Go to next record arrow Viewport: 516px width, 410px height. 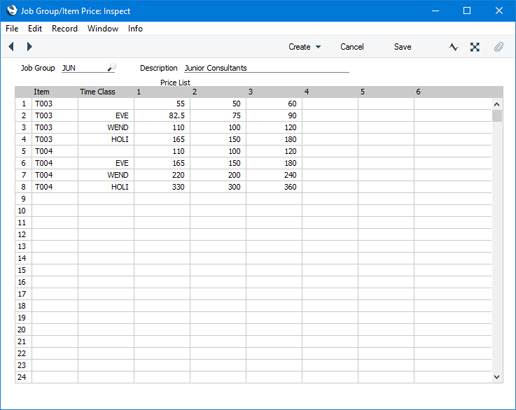click(29, 47)
